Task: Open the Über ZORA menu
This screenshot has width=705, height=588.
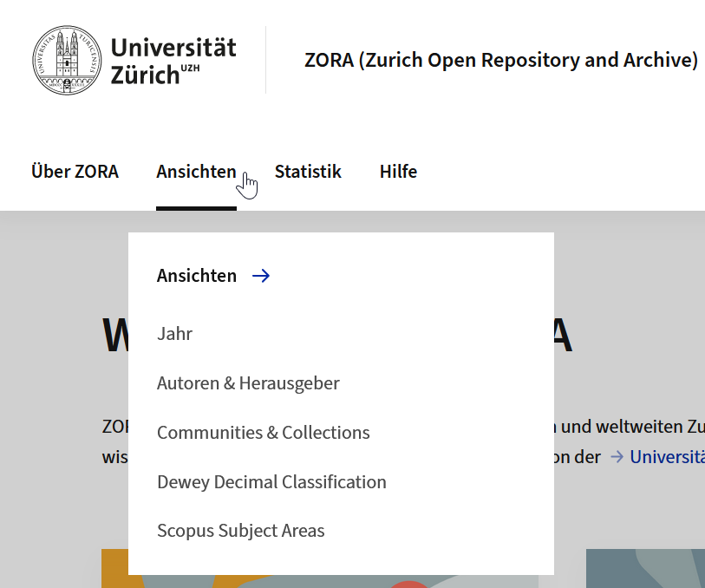Action: [x=75, y=172]
